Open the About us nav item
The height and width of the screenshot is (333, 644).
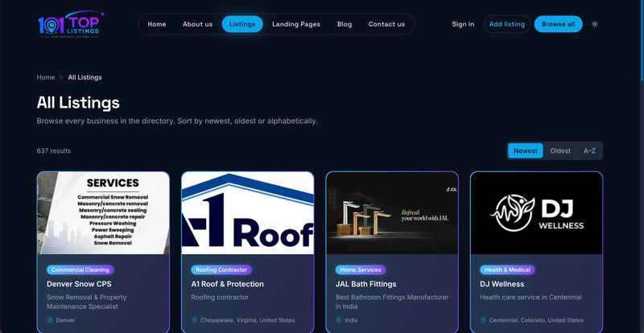pos(197,24)
